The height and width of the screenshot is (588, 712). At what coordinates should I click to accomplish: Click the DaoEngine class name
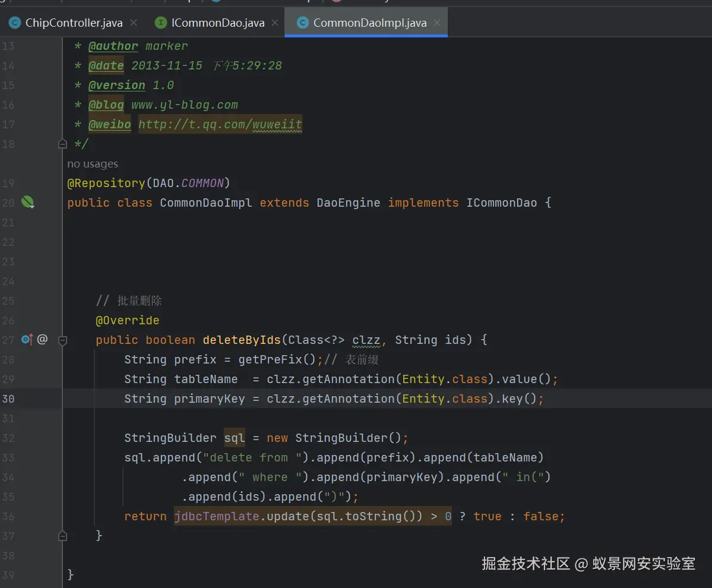click(349, 203)
